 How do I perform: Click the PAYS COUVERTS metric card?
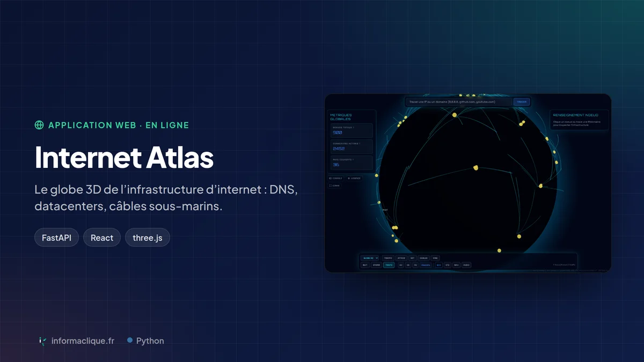352,162
